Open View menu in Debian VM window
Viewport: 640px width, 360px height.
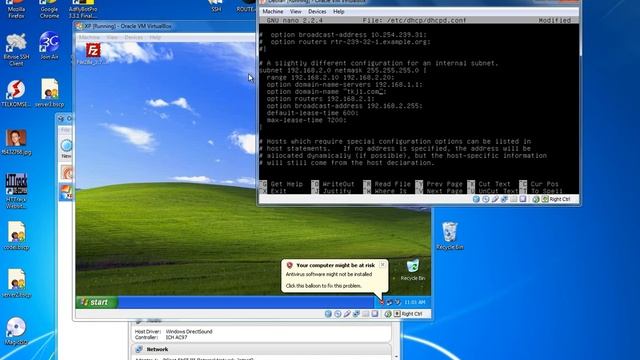click(x=296, y=11)
